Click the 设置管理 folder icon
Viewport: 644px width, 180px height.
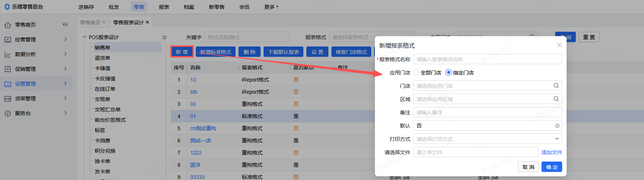pos(8,84)
